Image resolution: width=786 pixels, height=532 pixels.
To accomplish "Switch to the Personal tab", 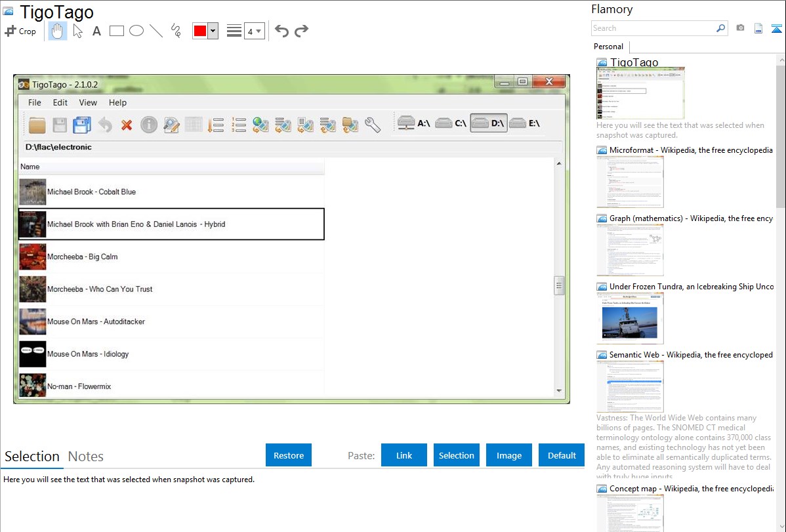I will pos(609,47).
